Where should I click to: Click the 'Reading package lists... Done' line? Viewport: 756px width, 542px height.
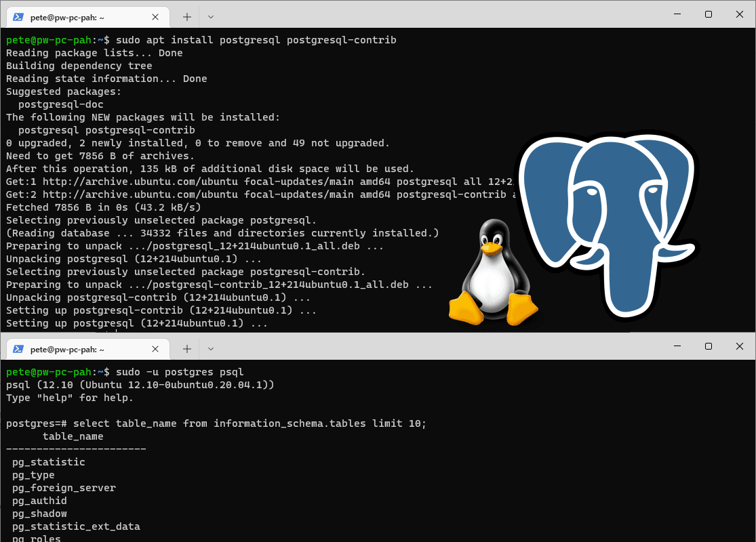(94, 53)
